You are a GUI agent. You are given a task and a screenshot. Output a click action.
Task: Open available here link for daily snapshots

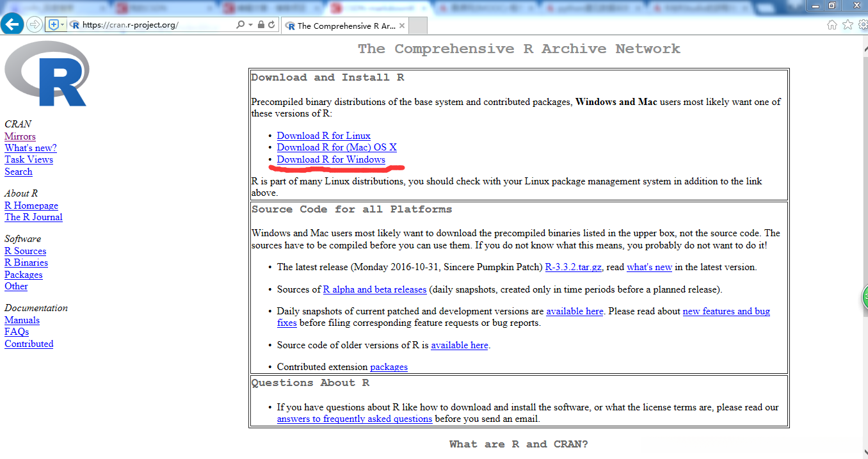575,311
